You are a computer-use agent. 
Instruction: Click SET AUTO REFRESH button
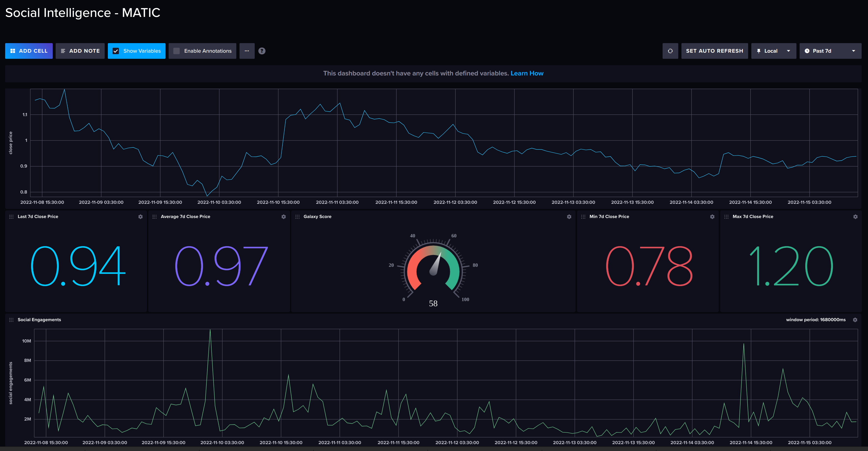[714, 51]
